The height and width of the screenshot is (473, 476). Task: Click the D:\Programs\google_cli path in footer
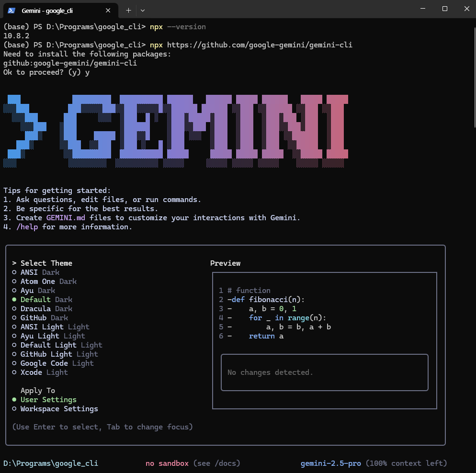tap(51, 463)
